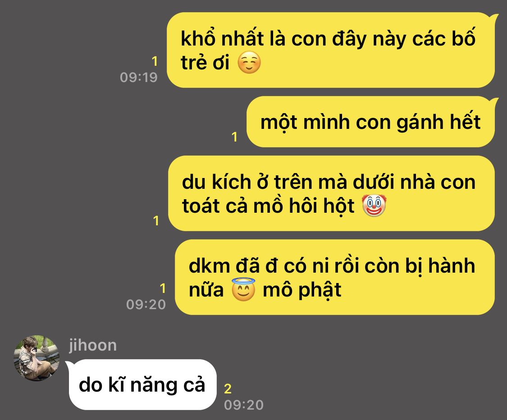The height and width of the screenshot is (420, 507).
Task: Tap the 'một mình con gánh hết' bubble
Action: pyautogui.click(x=371, y=122)
